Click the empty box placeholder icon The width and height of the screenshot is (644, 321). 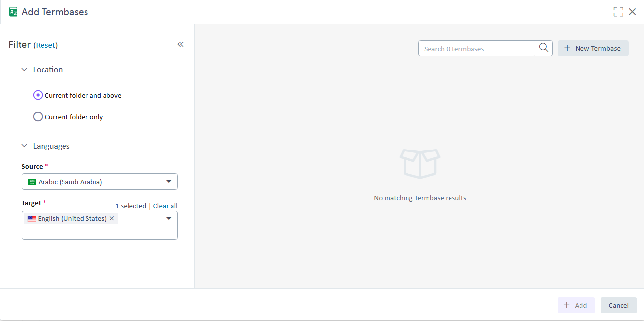tap(420, 163)
